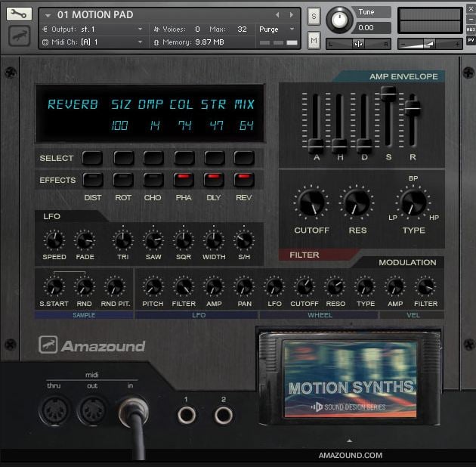The height and width of the screenshot is (467, 476).
Task: Open the Midi Ch dropdown
Action: (x=94, y=42)
